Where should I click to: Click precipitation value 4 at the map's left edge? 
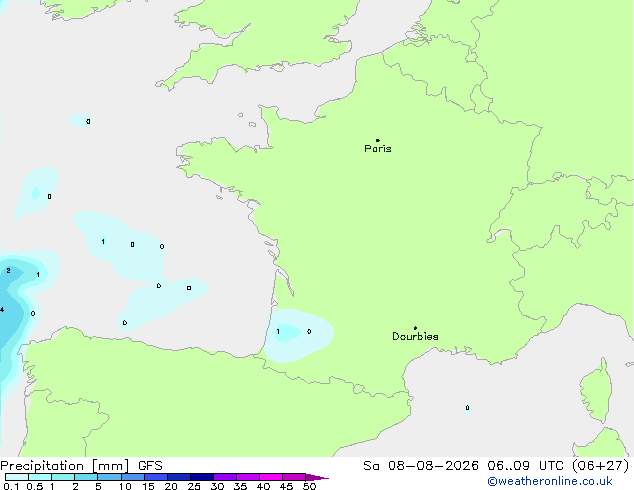(2, 310)
